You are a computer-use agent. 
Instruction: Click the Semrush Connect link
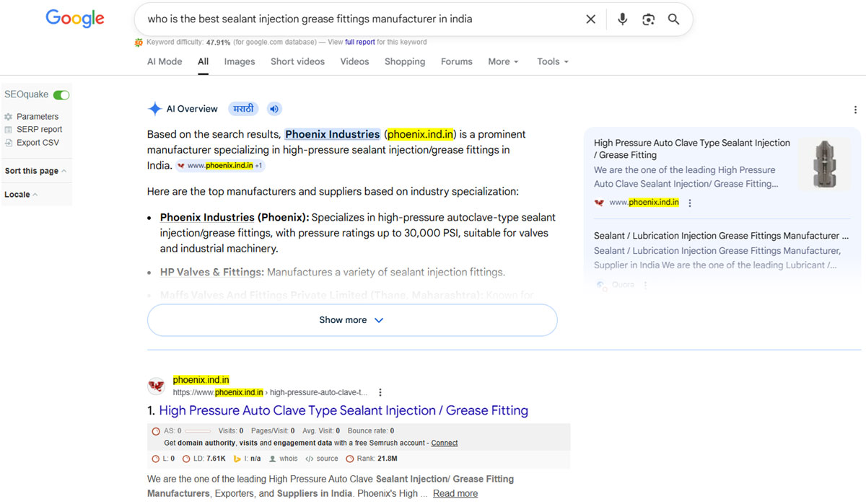point(445,443)
